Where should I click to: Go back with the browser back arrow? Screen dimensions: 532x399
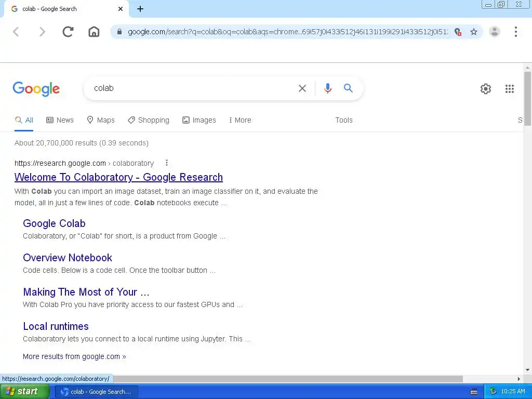pyautogui.click(x=16, y=32)
